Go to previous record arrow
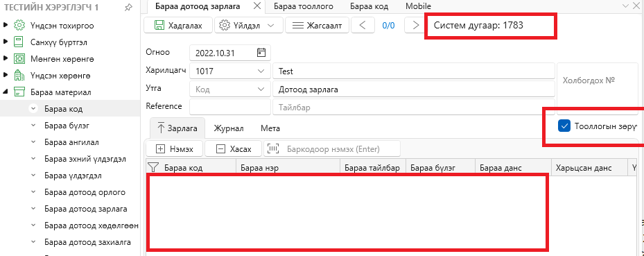Viewport: 644px width, 256px height. click(x=363, y=25)
